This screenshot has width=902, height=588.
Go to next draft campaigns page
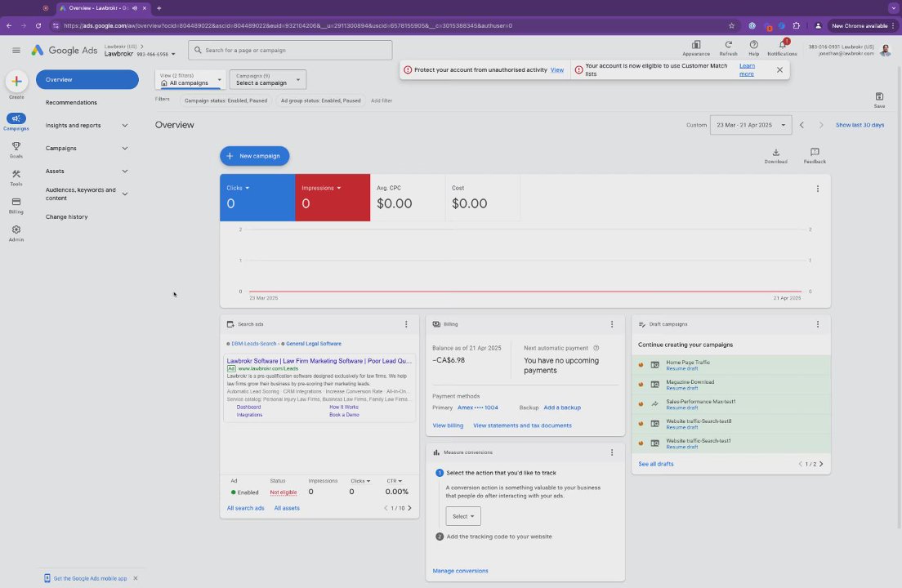click(x=821, y=464)
